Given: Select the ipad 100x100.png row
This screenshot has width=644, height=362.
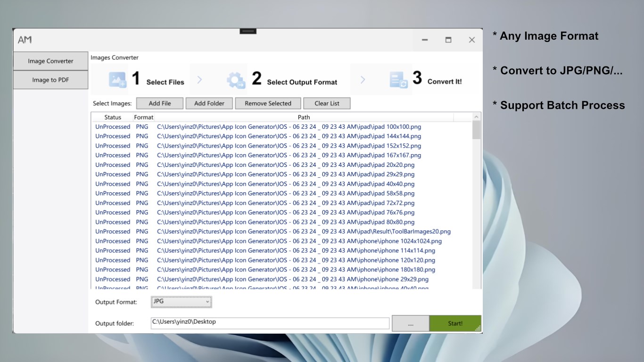Looking at the screenshot, I should 281,127.
